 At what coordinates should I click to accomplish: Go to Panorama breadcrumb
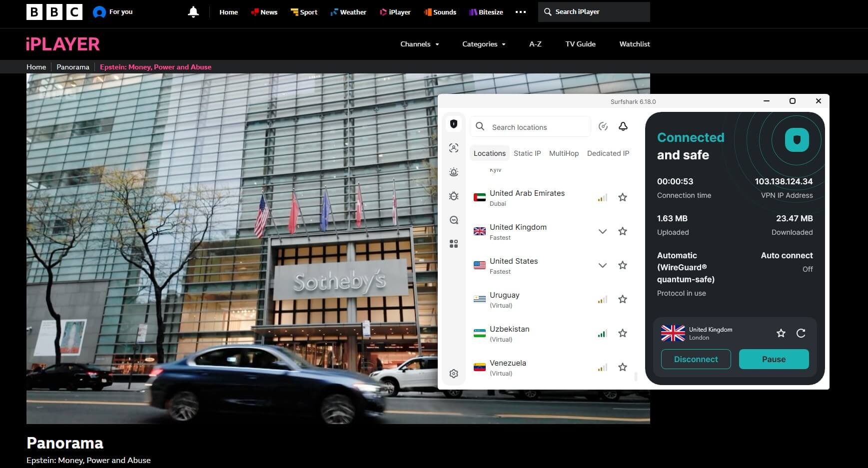73,67
